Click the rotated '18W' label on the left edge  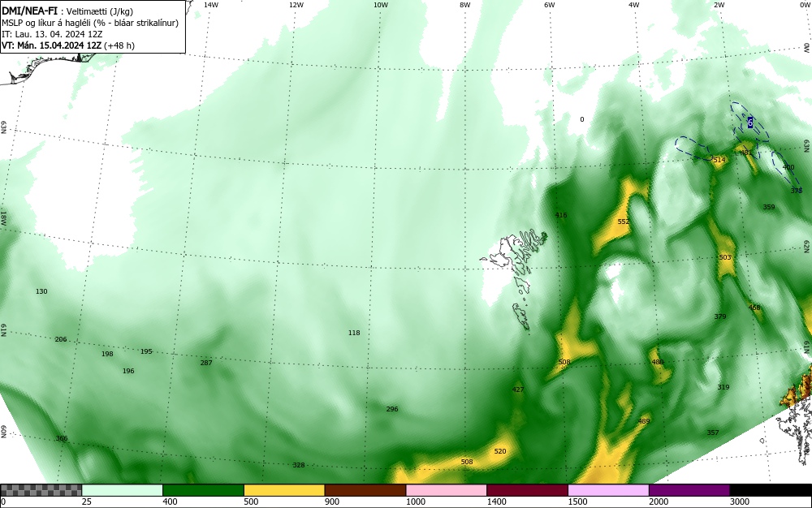pyautogui.click(x=3, y=217)
